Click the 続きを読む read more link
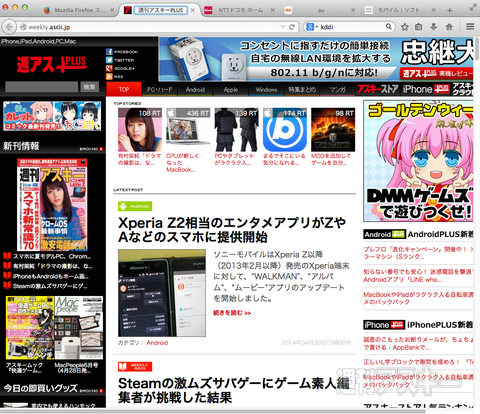Viewport: 480px width, 414px height. (232, 313)
